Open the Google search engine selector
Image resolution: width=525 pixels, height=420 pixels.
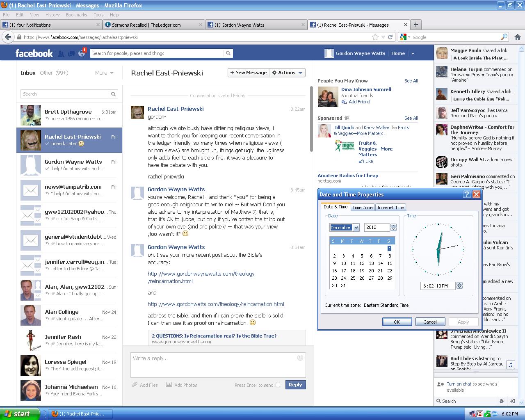(406, 37)
